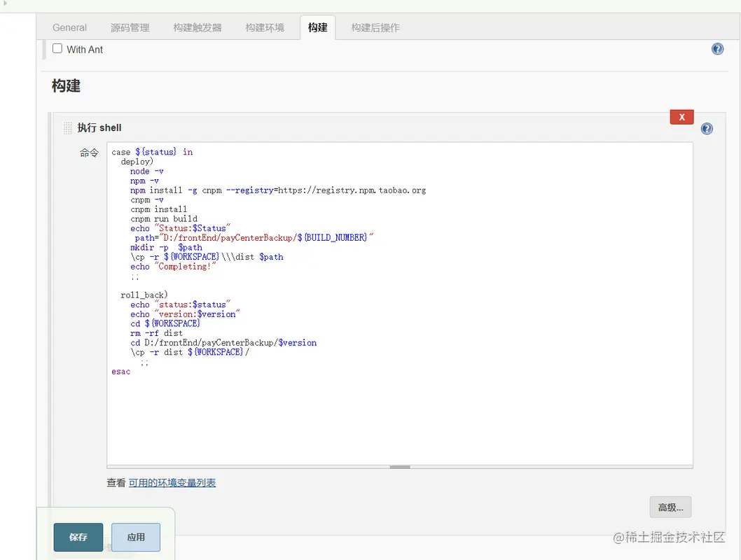The image size is (741, 560).
Task: Click the 'roll_back)' case label
Action: 144,295
